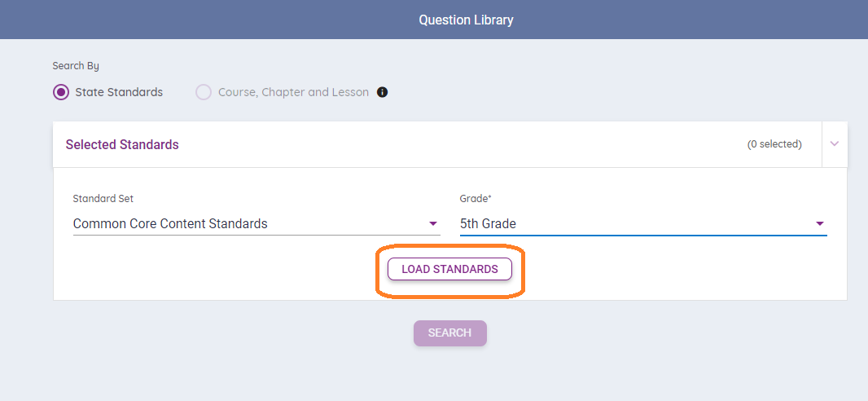Screen dimensions: 868x401
Task: Click the Standard Set dropdown arrow
Action: [x=432, y=224]
